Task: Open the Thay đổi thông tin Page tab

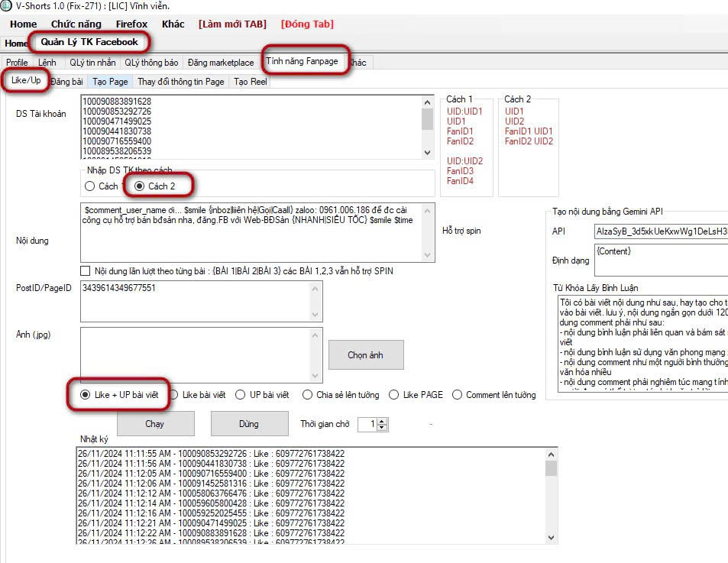Action: pyautogui.click(x=180, y=82)
